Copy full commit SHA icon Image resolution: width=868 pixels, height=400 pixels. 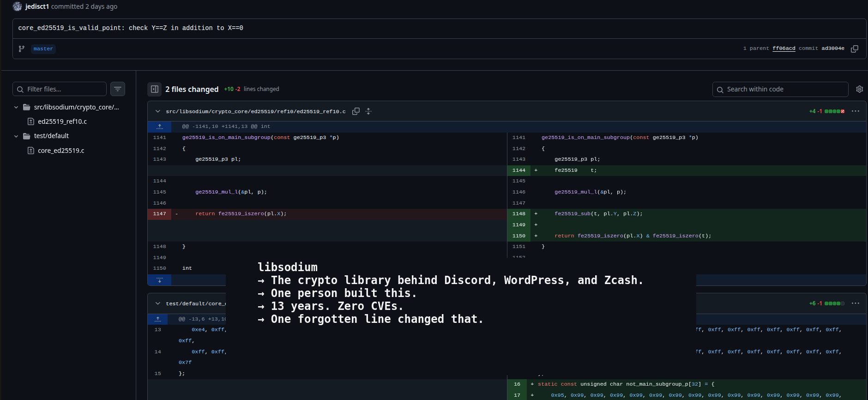855,48
